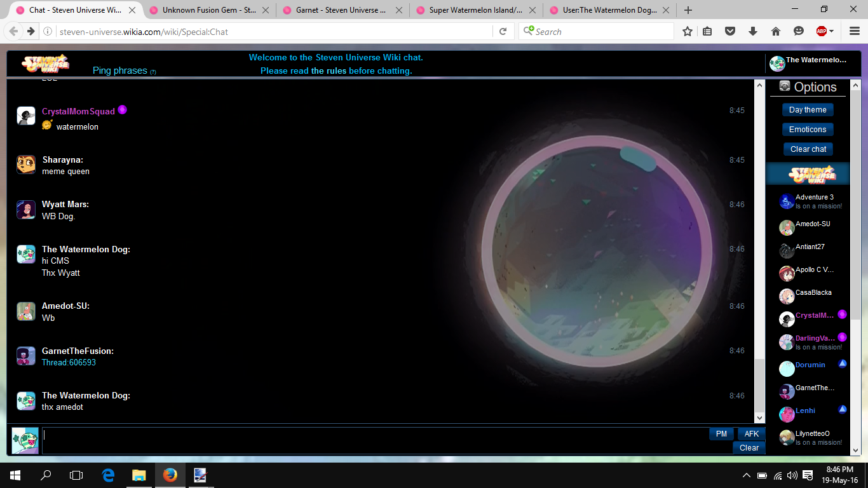Click Dorumin's avatar in user list
The height and width of the screenshot is (488, 868).
(787, 369)
